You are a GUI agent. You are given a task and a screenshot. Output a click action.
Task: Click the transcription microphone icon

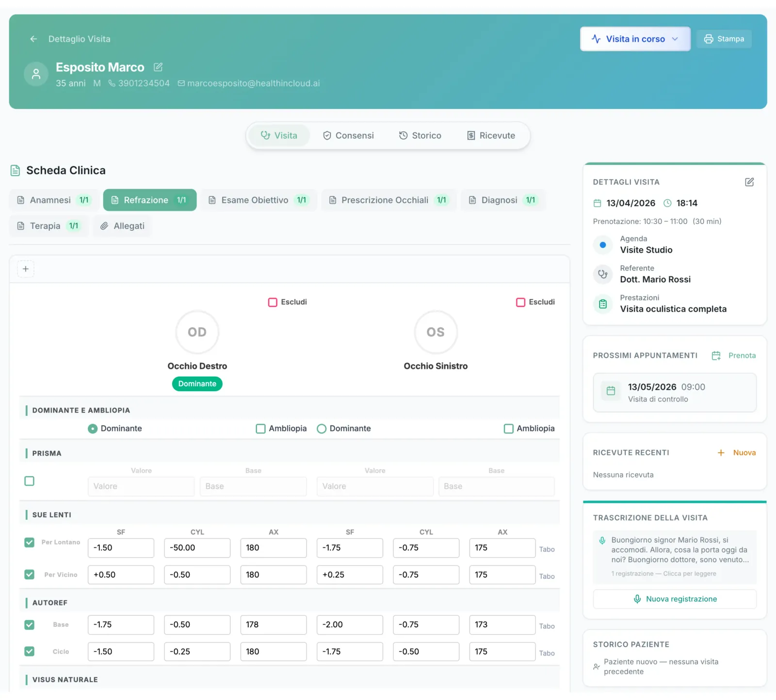[x=602, y=540]
